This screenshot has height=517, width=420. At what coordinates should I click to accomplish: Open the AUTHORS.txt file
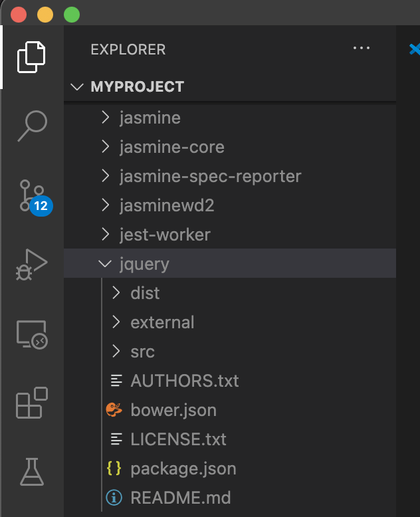point(185,381)
